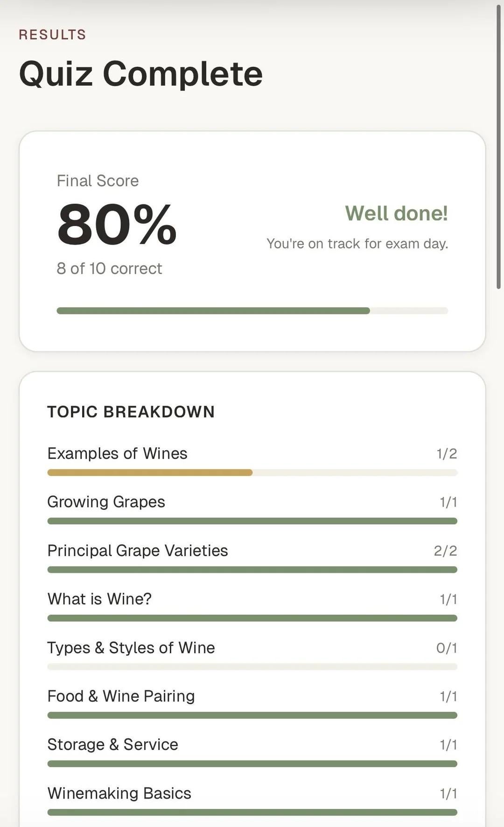Click the TOPIC BREAKDOWN heading
The height and width of the screenshot is (827, 504).
131,412
